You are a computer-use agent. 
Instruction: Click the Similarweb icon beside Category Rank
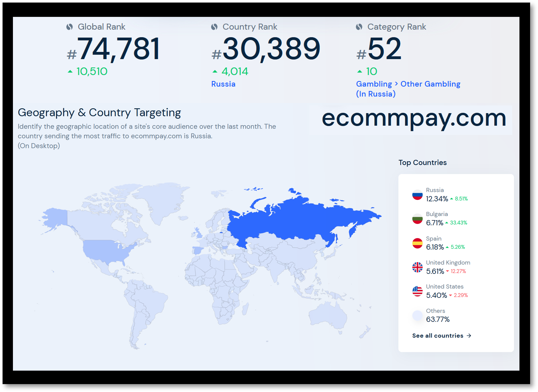[x=359, y=27]
